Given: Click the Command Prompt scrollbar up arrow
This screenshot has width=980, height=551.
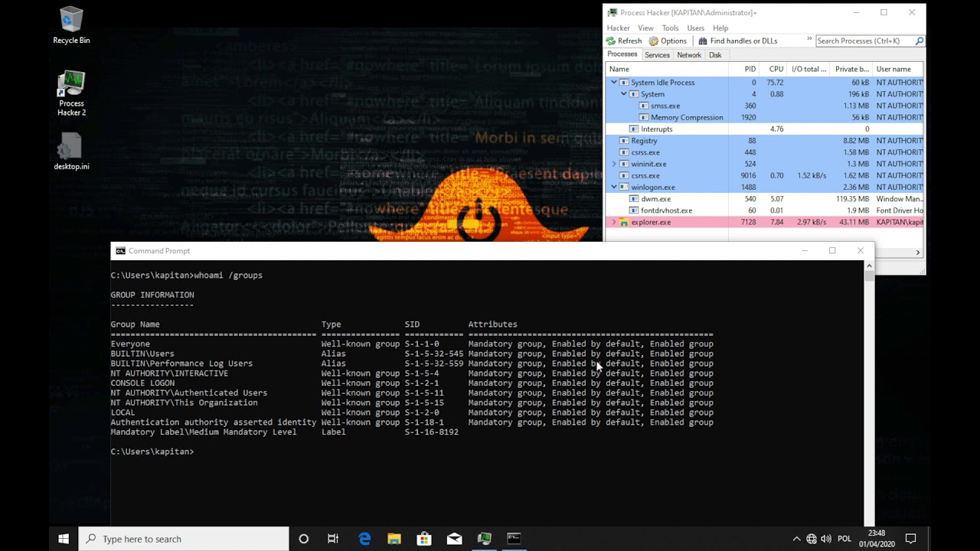Looking at the screenshot, I should pos(869,266).
